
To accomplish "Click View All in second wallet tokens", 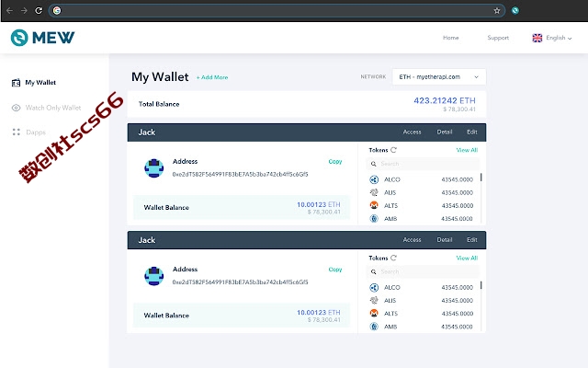I will 467,258.
